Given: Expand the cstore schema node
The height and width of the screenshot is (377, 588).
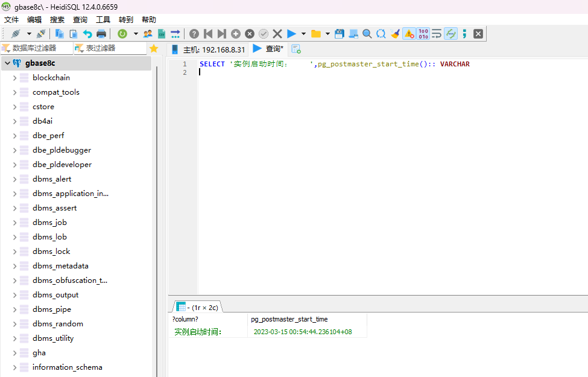Looking at the screenshot, I should click(14, 107).
